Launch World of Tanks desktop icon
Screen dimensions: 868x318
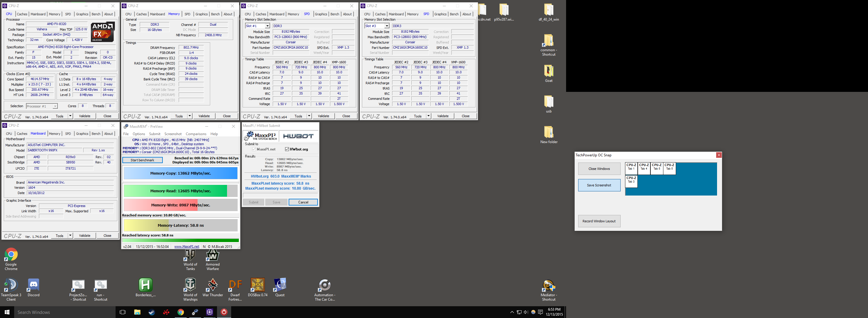(x=190, y=260)
